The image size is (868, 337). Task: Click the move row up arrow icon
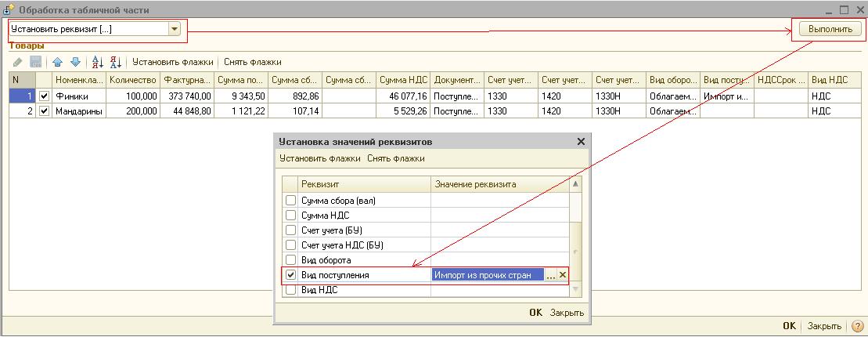point(57,62)
